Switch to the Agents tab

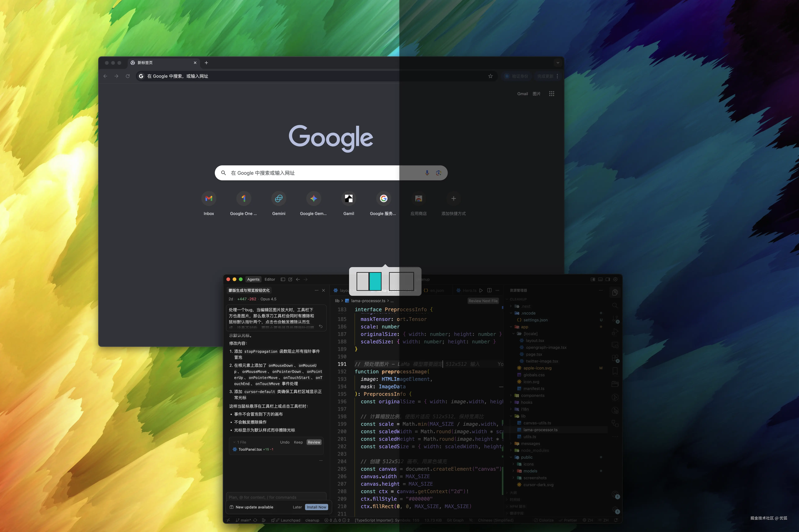click(x=253, y=279)
